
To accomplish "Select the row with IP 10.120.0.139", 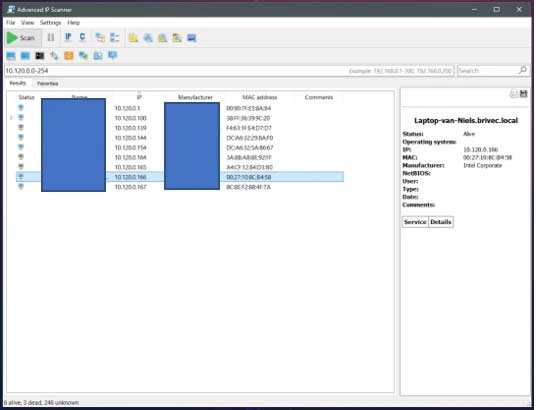I will [x=180, y=128].
